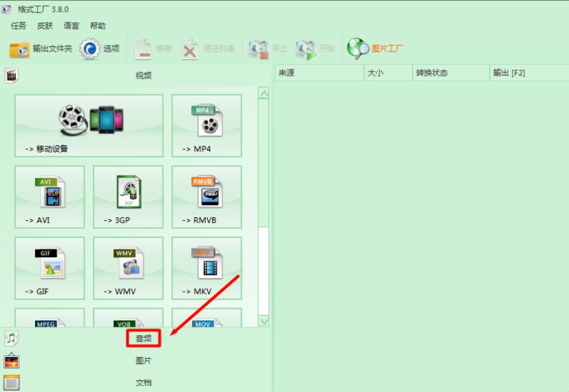This screenshot has height=392, width=569.
Task: Choose the MP4 conversion tile
Action: tap(206, 126)
